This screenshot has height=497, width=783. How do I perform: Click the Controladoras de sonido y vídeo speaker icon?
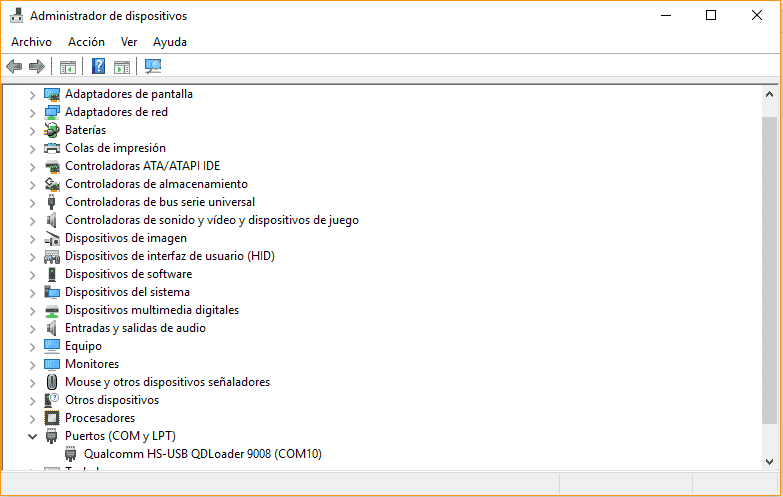coord(51,220)
